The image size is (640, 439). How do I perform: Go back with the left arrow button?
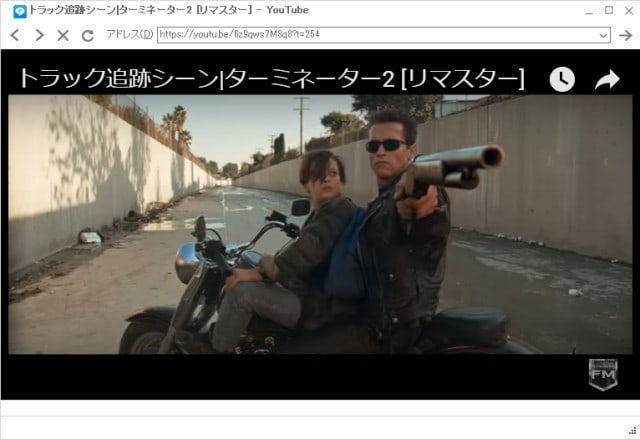pos(15,35)
